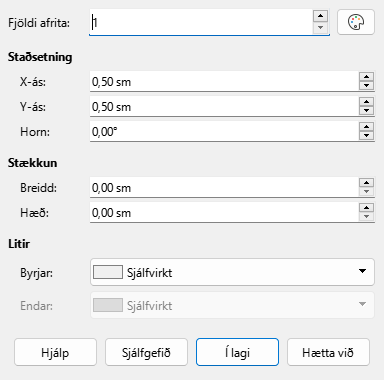
Task: Click the X-ás input field
Action: tap(224, 81)
